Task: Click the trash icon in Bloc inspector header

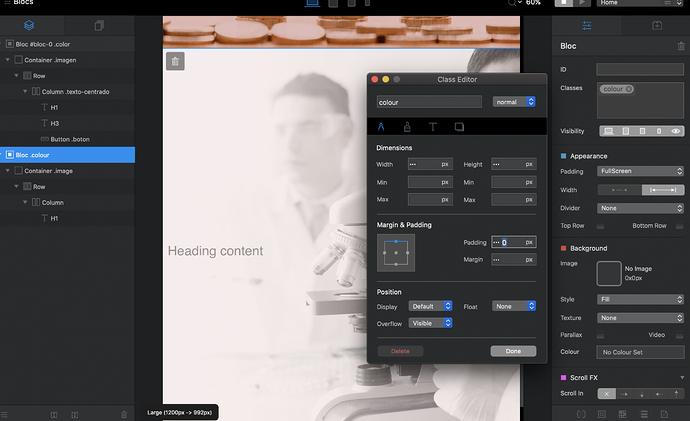Action: (x=681, y=47)
